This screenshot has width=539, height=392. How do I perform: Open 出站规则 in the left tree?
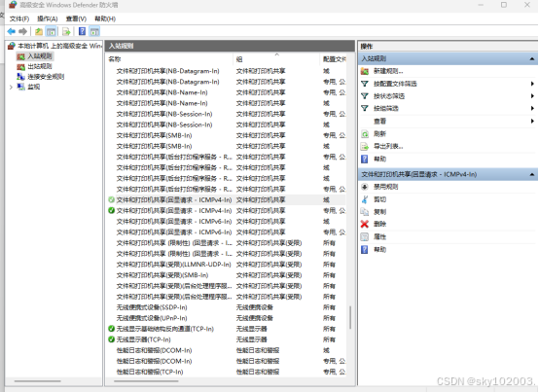point(35,66)
